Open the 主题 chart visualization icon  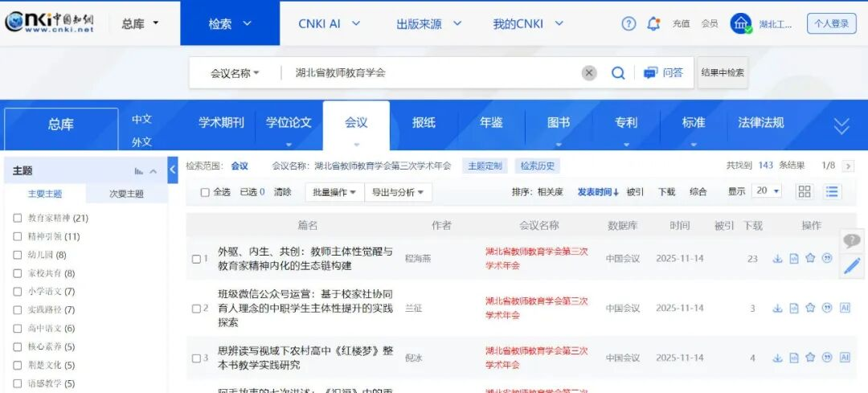tap(138, 172)
